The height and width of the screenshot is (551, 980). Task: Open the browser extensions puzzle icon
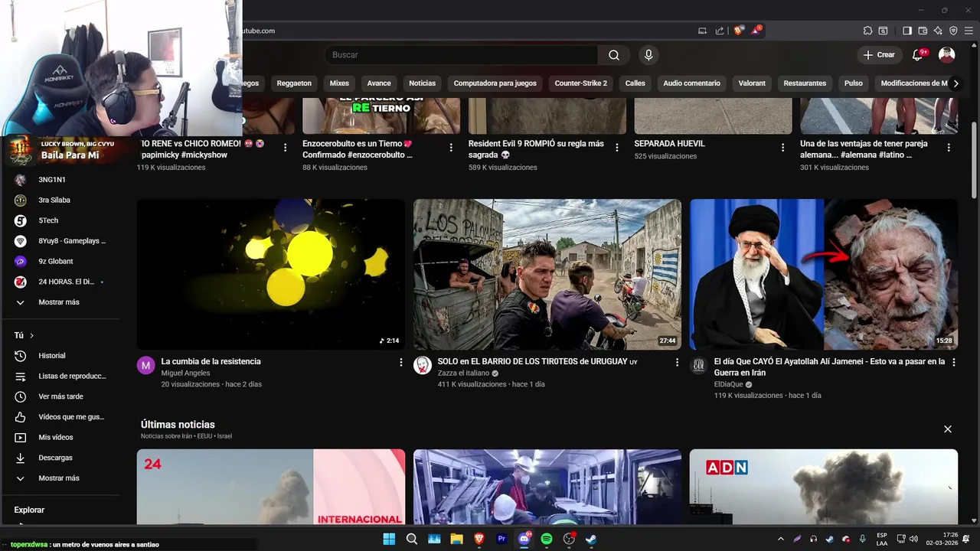[x=867, y=31]
